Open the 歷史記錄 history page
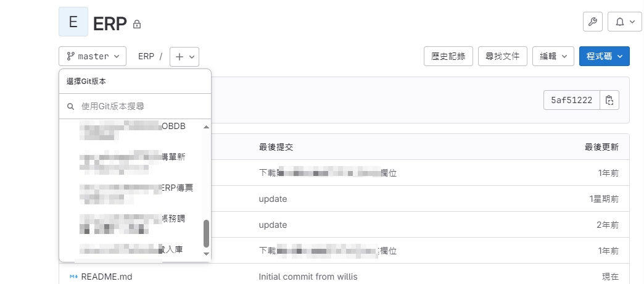This screenshot has width=644, height=284. coord(448,56)
